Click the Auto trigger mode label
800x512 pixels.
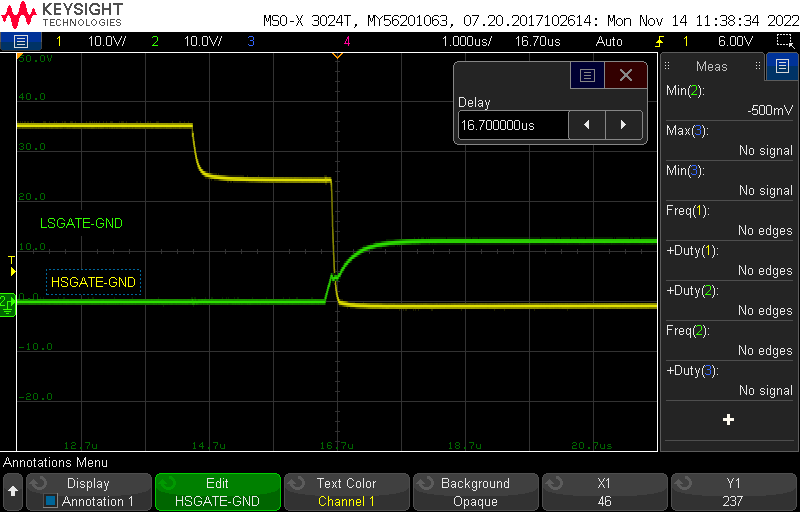pos(609,41)
